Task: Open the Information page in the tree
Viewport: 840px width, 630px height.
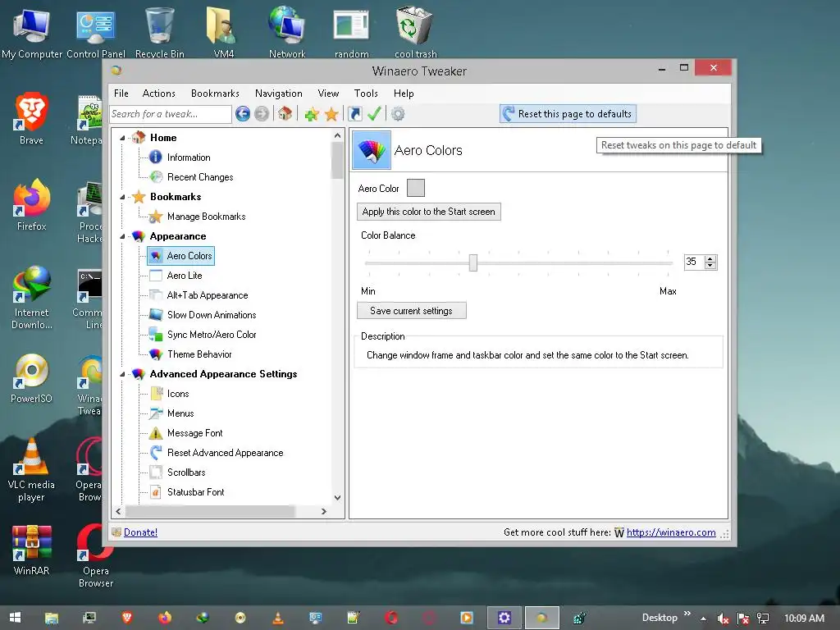Action: (189, 157)
